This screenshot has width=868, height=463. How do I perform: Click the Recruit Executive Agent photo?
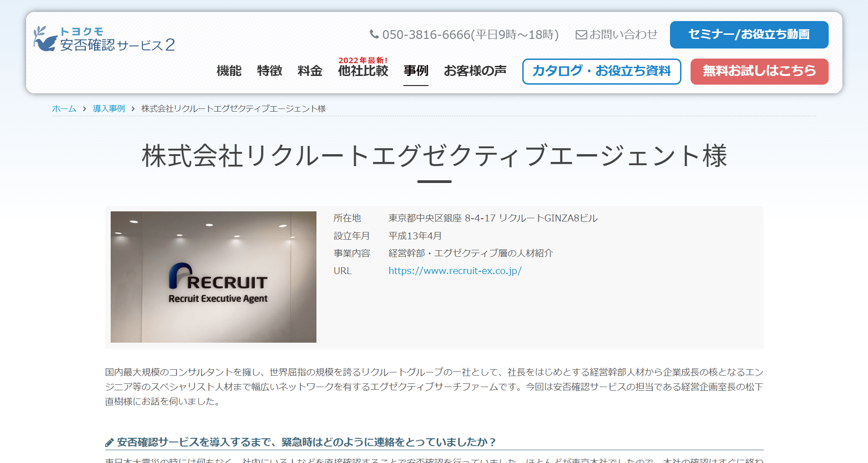point(214,277)
